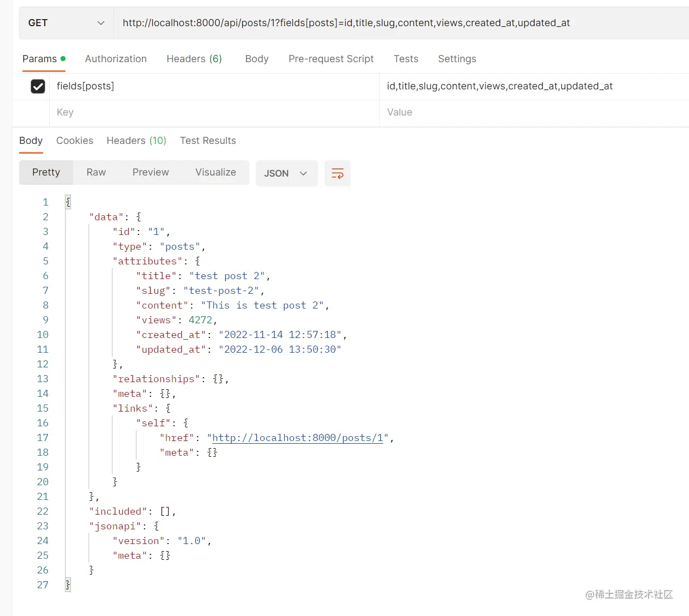The image size is (689, 616).
Task: Open the JSON format dropdown
Action: tap(286, 173)
